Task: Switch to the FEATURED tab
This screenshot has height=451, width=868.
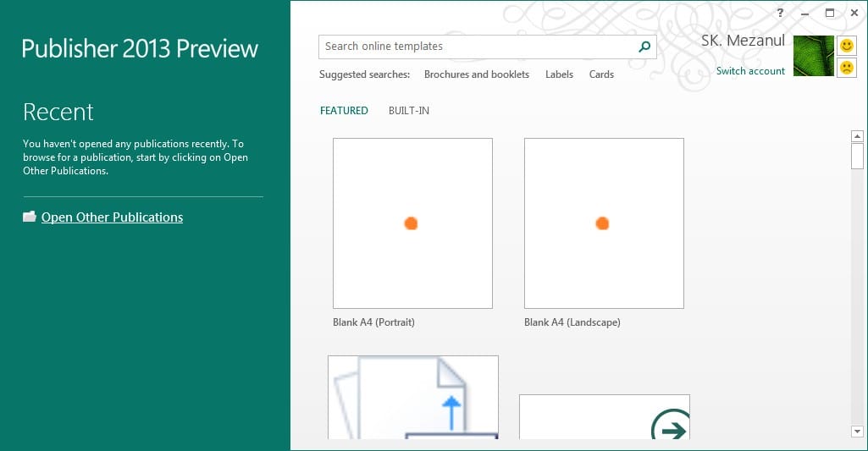Action: pyautogui.click(x=344, y=111)
